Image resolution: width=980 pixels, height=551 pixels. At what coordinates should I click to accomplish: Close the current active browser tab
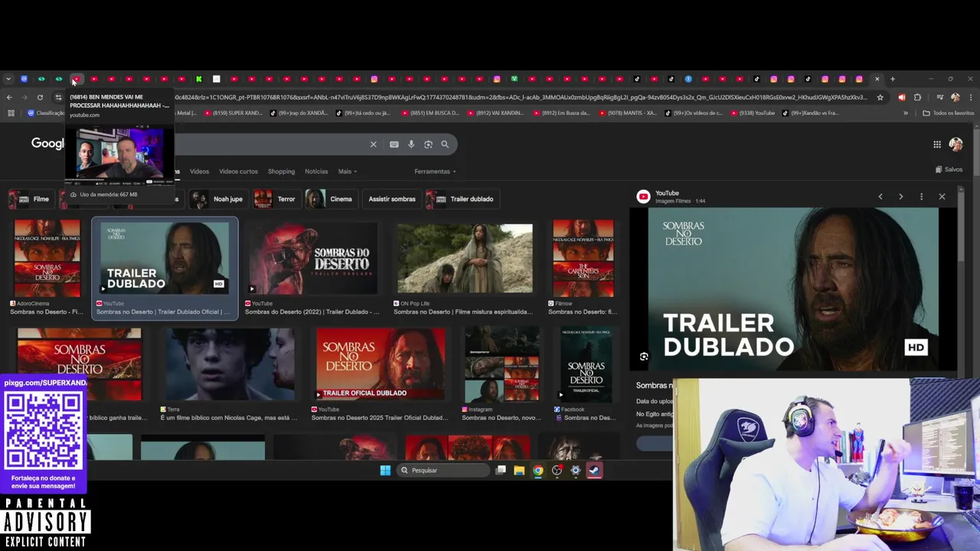click(x=877, y=79)
